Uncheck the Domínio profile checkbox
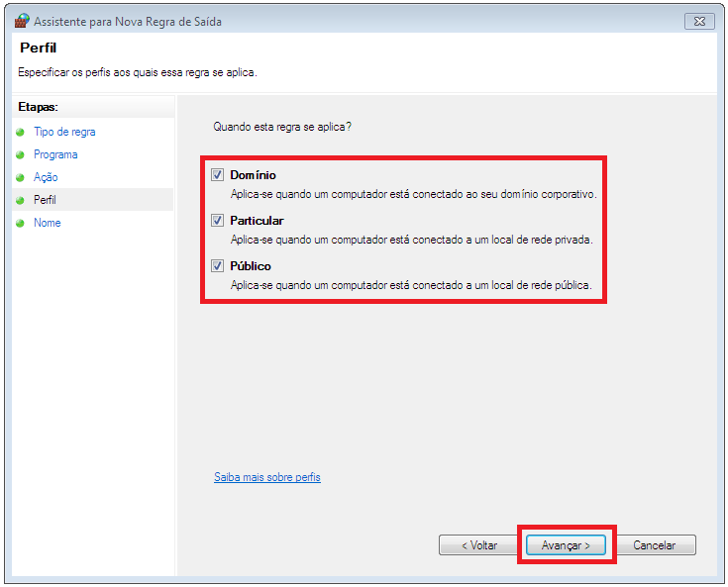The width and height of the screenshot is (728, 587). coord(217,175)
